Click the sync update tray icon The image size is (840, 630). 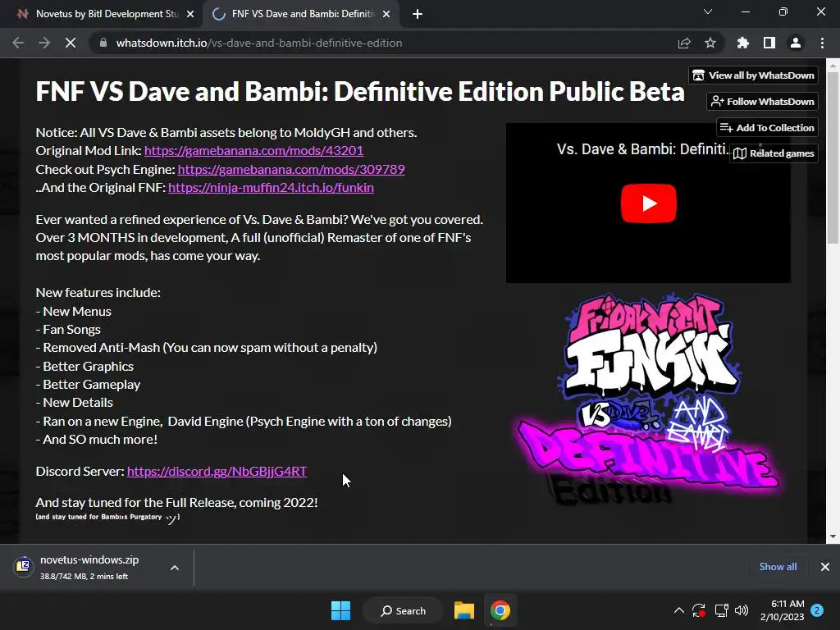pos(699,610)
